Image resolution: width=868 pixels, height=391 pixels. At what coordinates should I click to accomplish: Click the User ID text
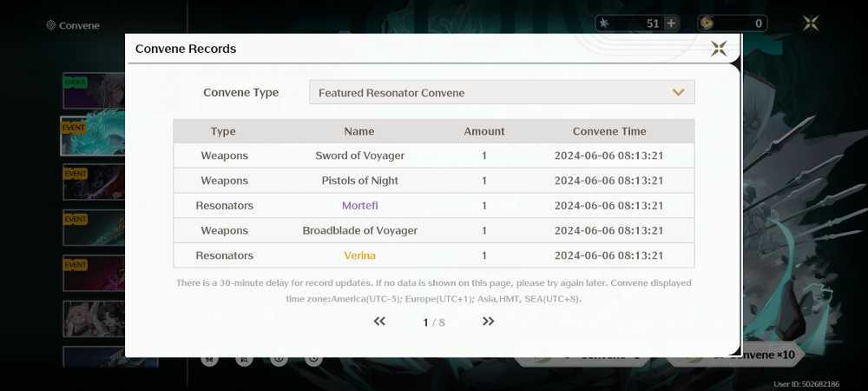click(x=806, y=384)
